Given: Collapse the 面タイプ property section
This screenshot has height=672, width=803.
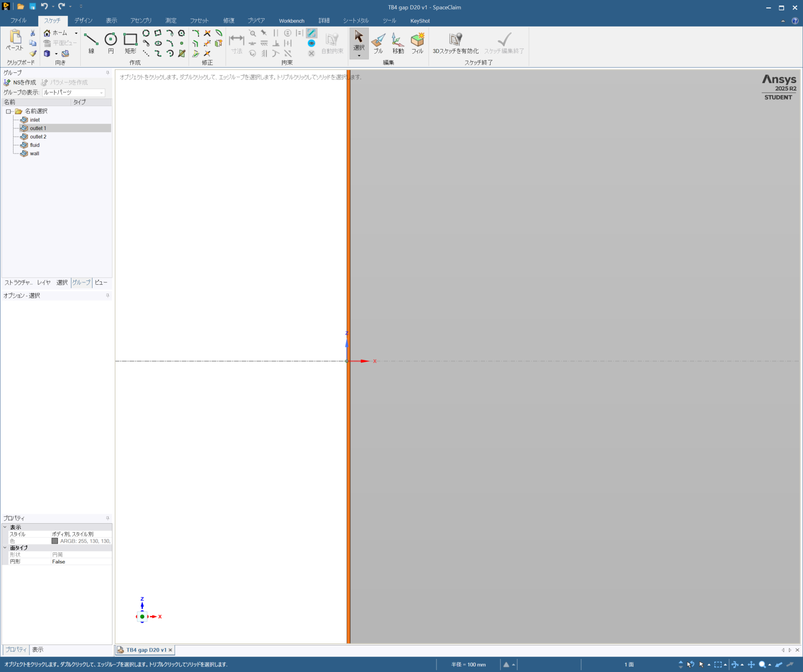Looking at the screenshot, I should (x=5, y=548).
